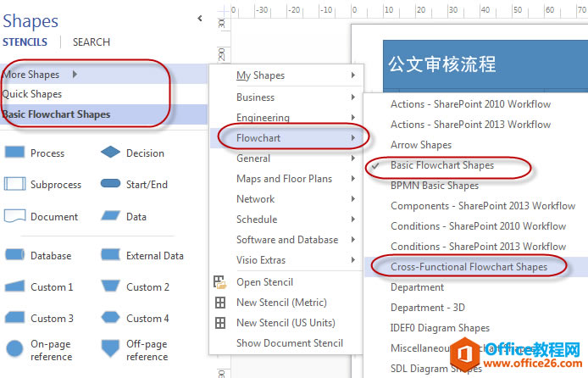Choose the External Data shape

[x=110, y=254]
